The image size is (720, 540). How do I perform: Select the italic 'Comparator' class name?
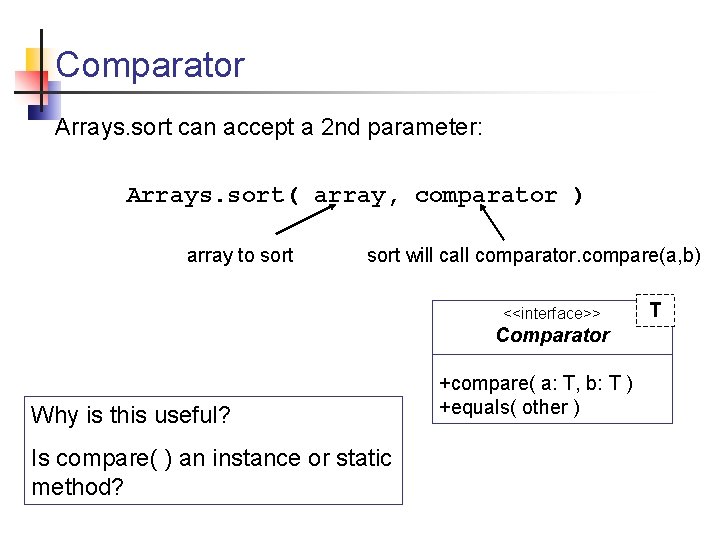point(552,335)
